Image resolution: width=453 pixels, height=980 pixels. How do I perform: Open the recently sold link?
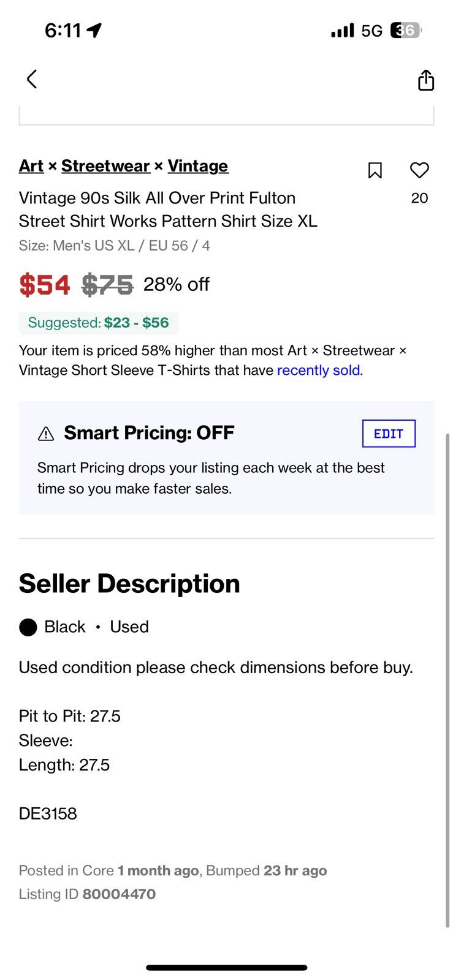tap(318, 370)
